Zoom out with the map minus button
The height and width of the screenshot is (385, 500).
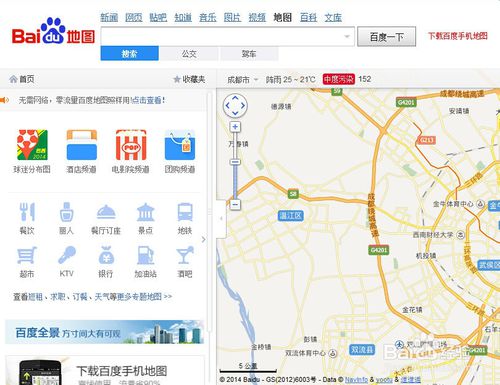click(x=235, y=204)
